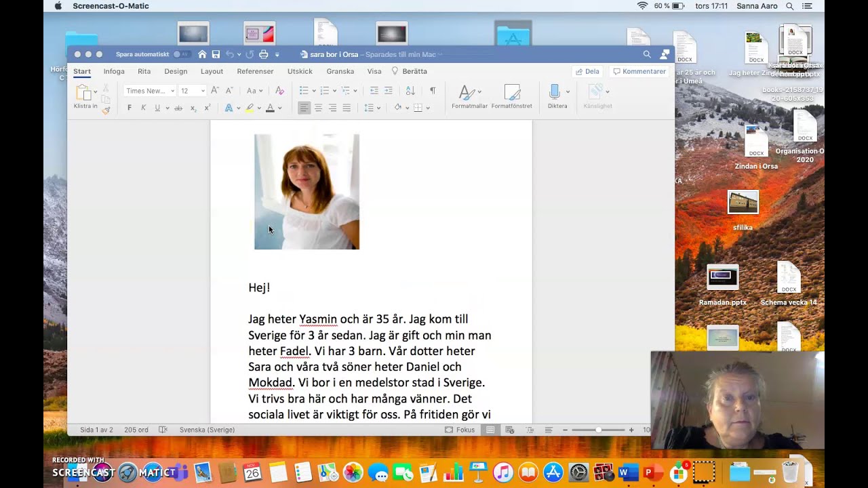Open the Formatfönstret pane
Viewport: 868px width, 488px height.
[x=512, y=96]
